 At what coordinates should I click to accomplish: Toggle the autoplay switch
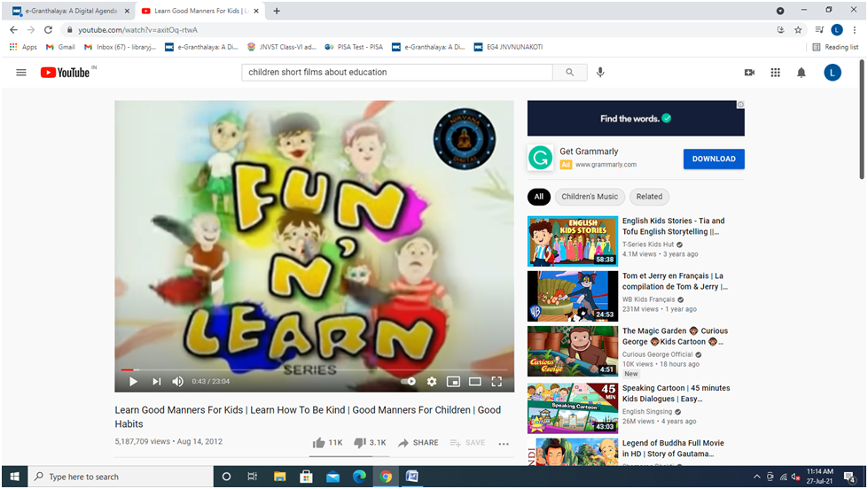[x=408, y=382]
